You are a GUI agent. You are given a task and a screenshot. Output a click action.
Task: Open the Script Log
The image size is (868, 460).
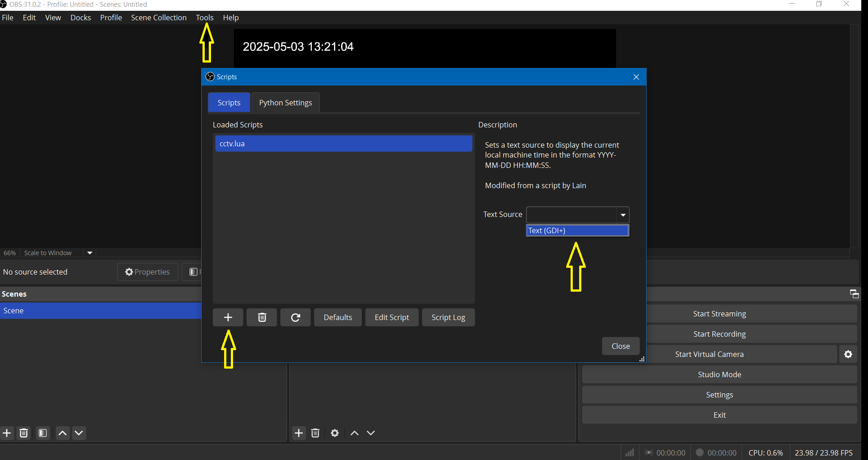click(448, 317)
